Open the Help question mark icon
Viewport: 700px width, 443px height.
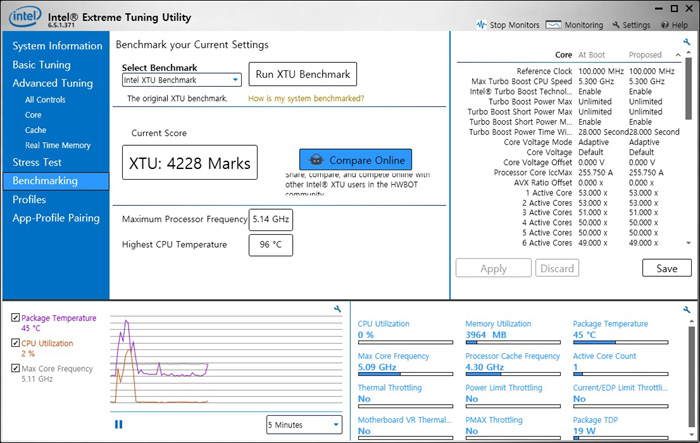click(x=665, y=25)
